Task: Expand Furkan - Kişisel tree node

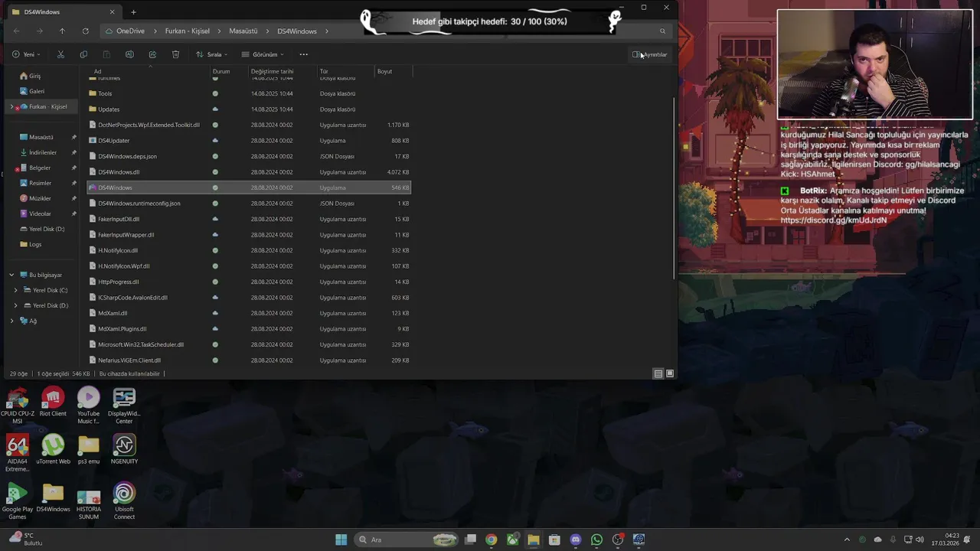Action: coord(11,106)
